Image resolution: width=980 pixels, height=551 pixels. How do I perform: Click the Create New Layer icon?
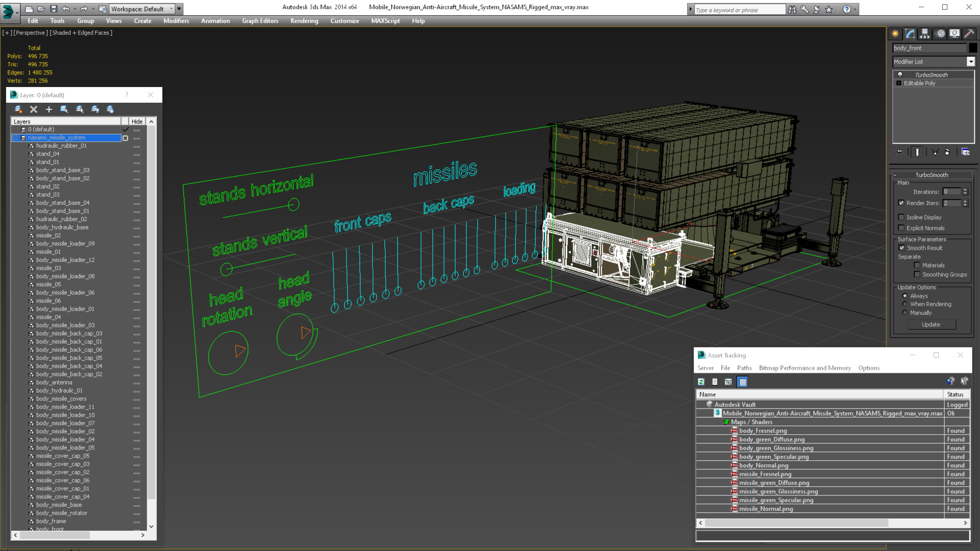(18, 110)
